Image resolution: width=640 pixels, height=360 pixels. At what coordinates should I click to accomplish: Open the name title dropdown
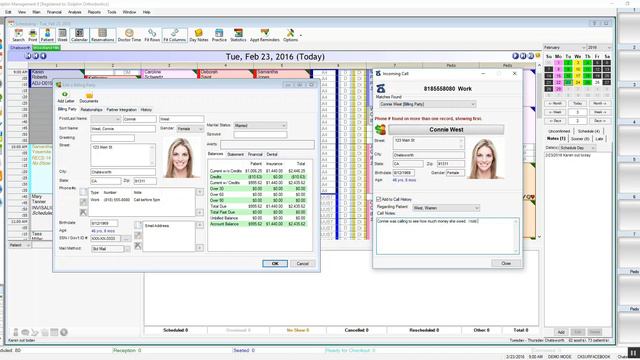(x=106, y=119)
